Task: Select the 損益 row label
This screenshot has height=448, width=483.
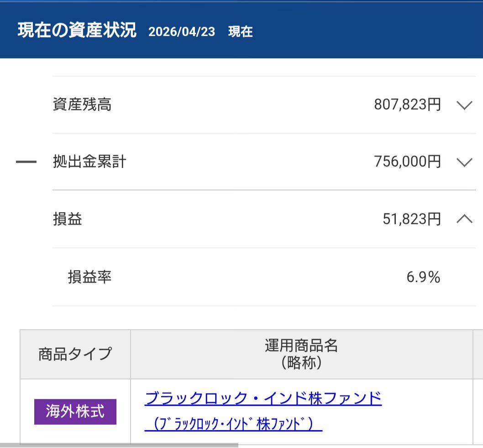Action: [x=68, y=219]
